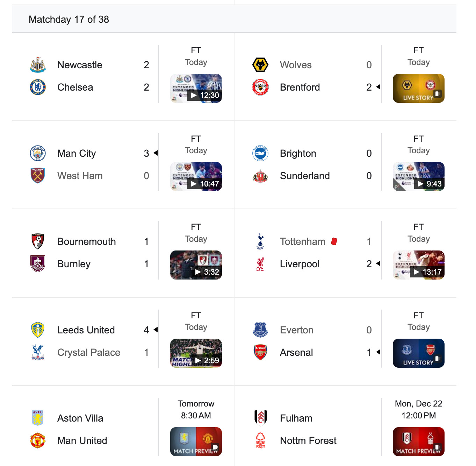Open Everton vs Arsenal live story
This screenshot has width=476, height=466.
(418, 353)
